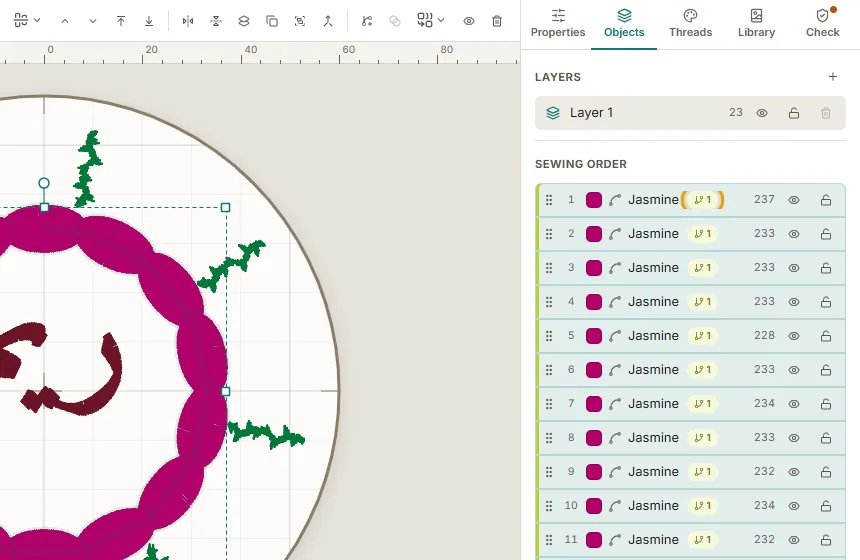Click the group selection toolbar icon
Screen dimensions: 860x560
(x=299, y=21)
